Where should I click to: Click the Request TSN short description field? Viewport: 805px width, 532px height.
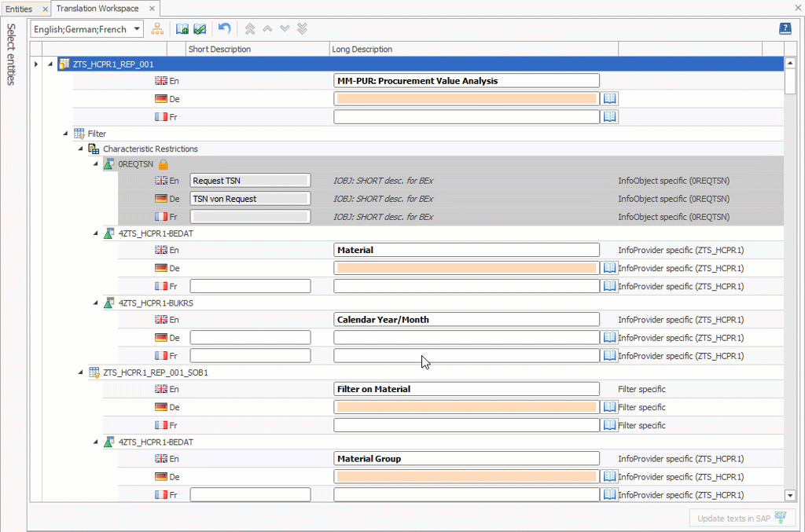coord(250,181)
